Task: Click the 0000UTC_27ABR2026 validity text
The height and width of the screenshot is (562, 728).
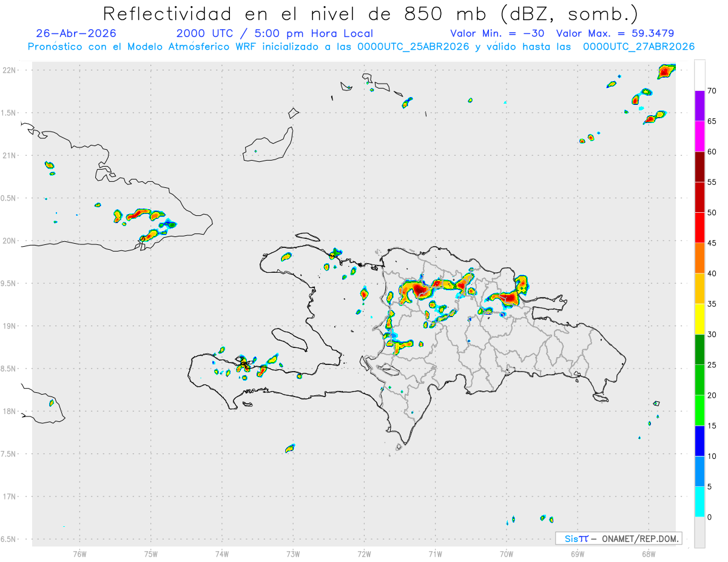Action: 639,47
